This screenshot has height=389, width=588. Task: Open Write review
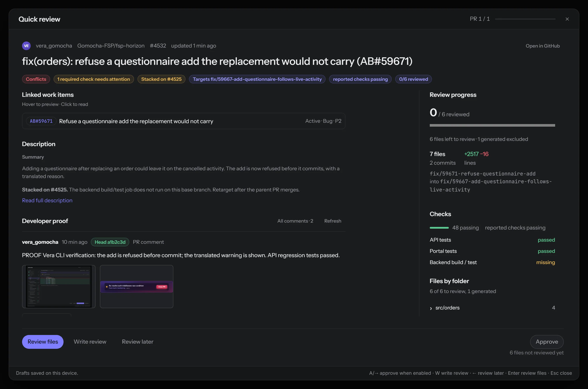[x=90, y=342]
